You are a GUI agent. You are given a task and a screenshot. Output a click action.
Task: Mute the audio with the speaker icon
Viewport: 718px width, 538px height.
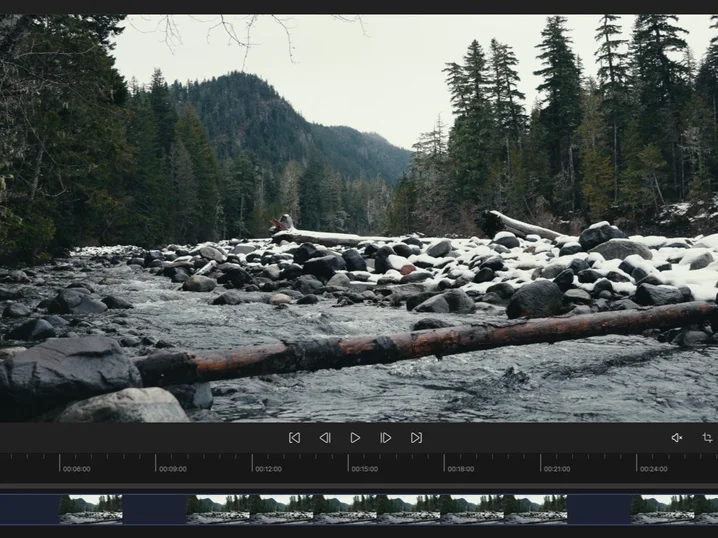(x=677, y=438)
